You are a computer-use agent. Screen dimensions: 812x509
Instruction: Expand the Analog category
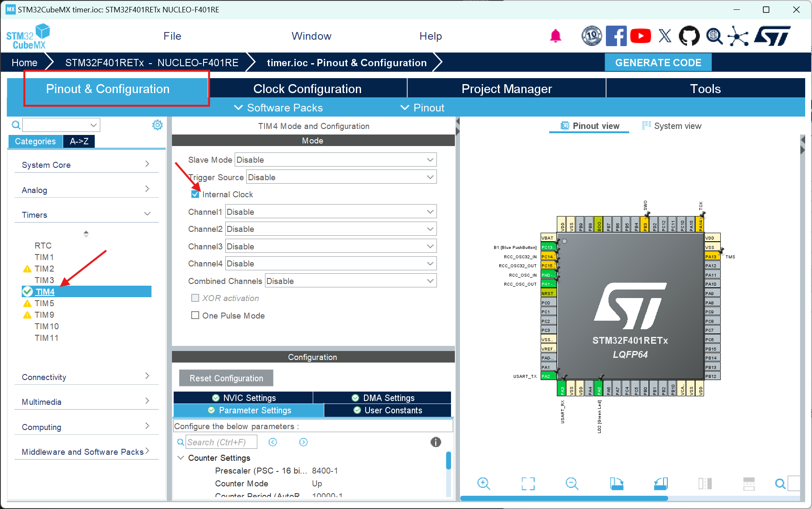86,190
